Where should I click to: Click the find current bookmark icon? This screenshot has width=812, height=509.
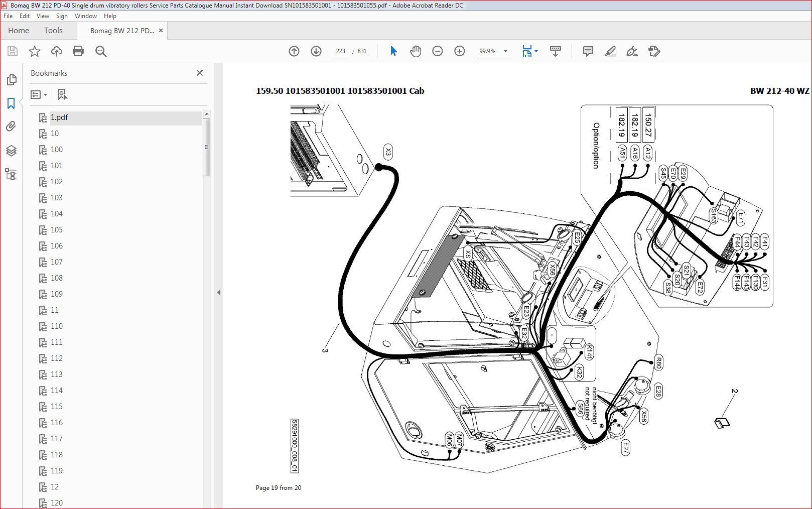pyautogui.click(x=62, y=94)
